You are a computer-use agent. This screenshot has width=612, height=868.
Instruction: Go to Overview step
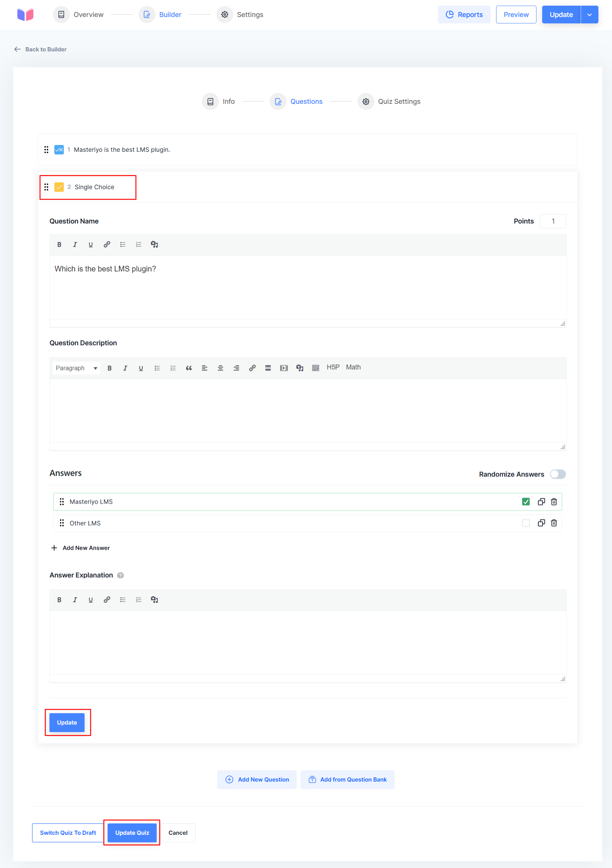click(78, 14)
